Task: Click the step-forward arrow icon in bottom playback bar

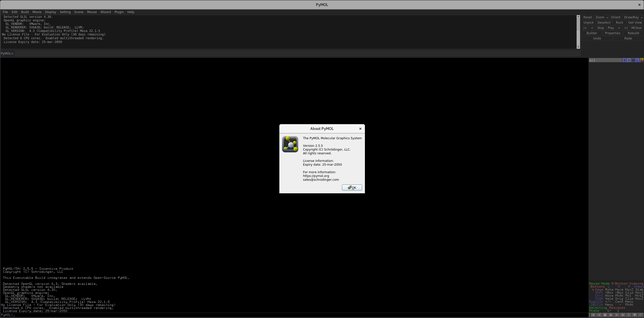Action: (617, 315)
